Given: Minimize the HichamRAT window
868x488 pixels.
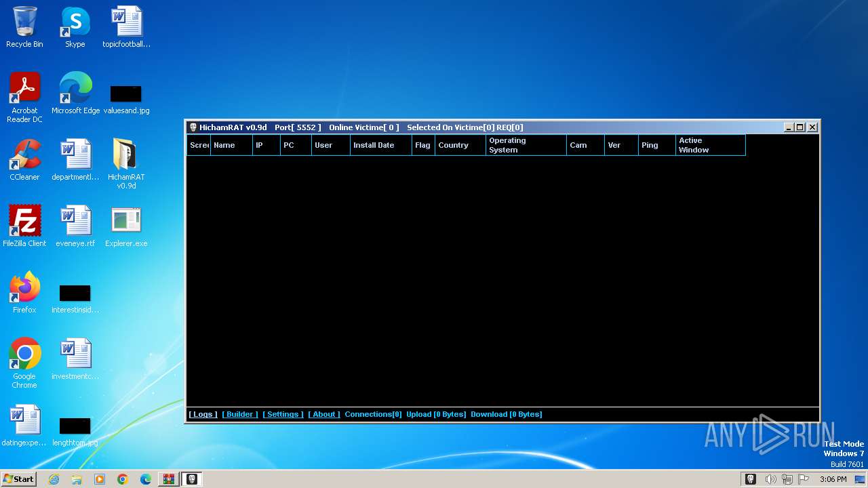Looking at the screenshot, I should [789, 127].
